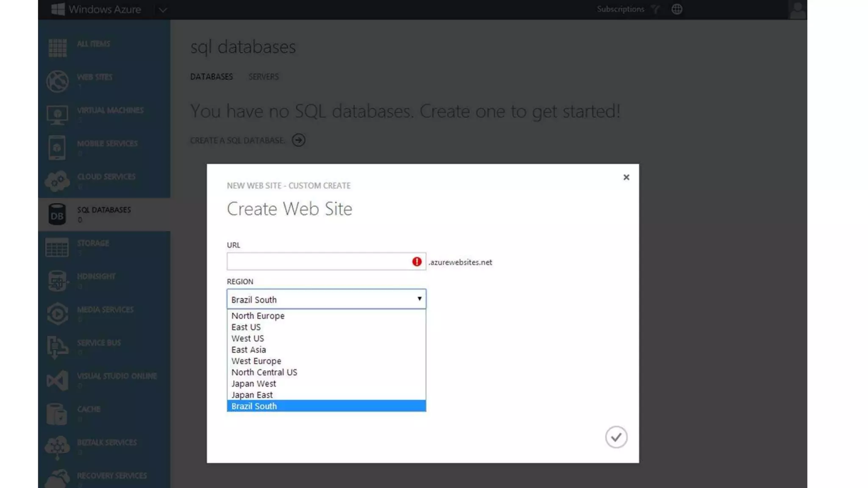Open the Storage table icon
868x488 pixels.
pos(57,247)
